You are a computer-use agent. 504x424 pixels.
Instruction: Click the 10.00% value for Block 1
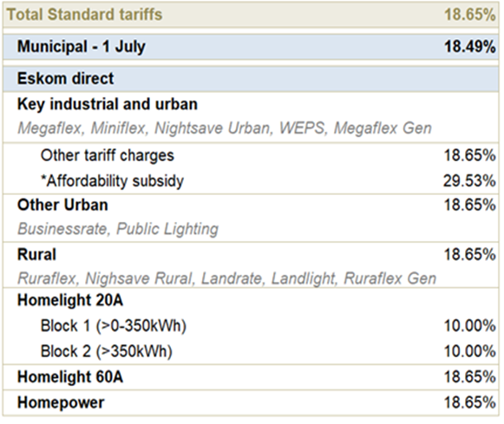(470, 326)
